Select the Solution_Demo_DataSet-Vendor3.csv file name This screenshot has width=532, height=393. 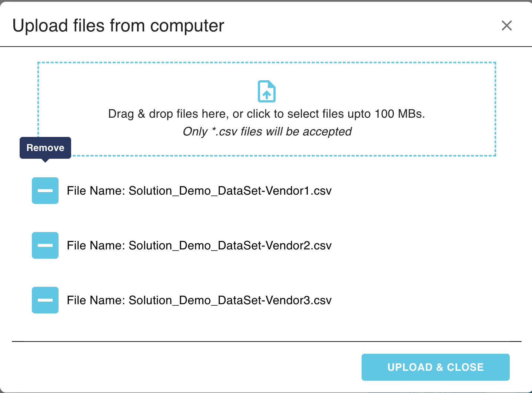(230, 300)
